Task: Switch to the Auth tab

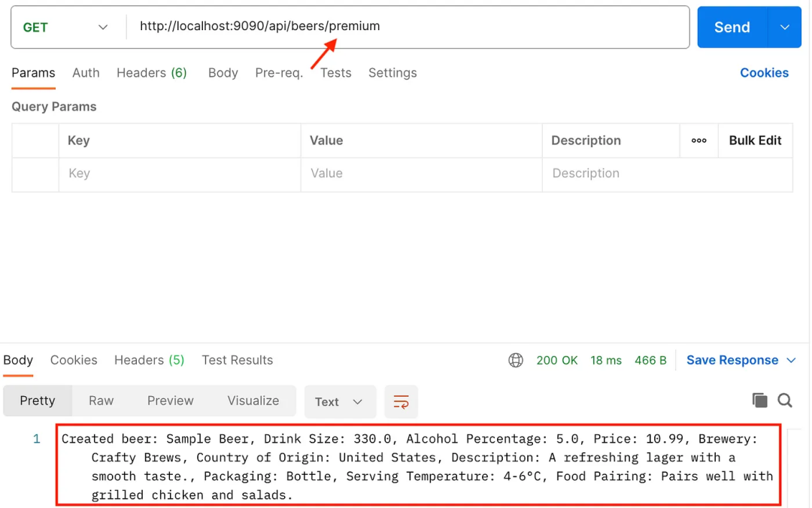Action: click(86, 73)
